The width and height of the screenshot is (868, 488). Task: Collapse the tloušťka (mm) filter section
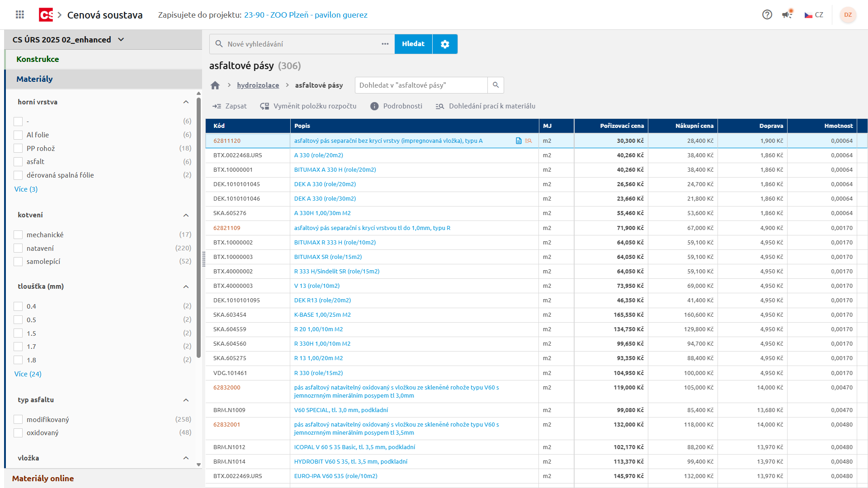[186, 286]
